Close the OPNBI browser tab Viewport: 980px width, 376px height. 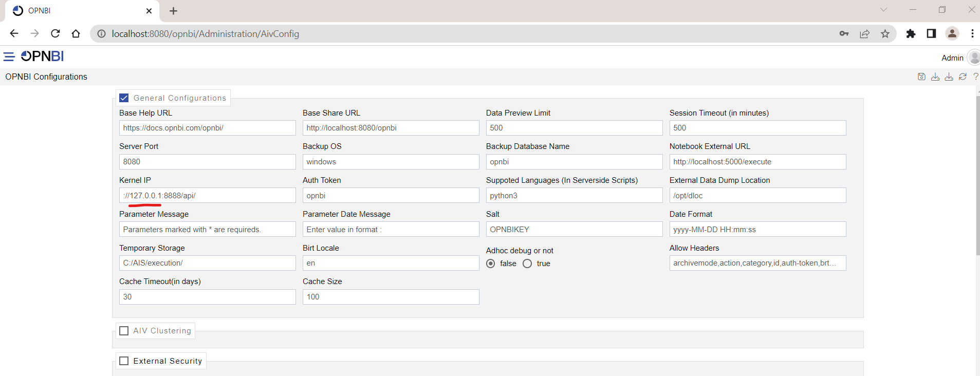click(149, 11)
